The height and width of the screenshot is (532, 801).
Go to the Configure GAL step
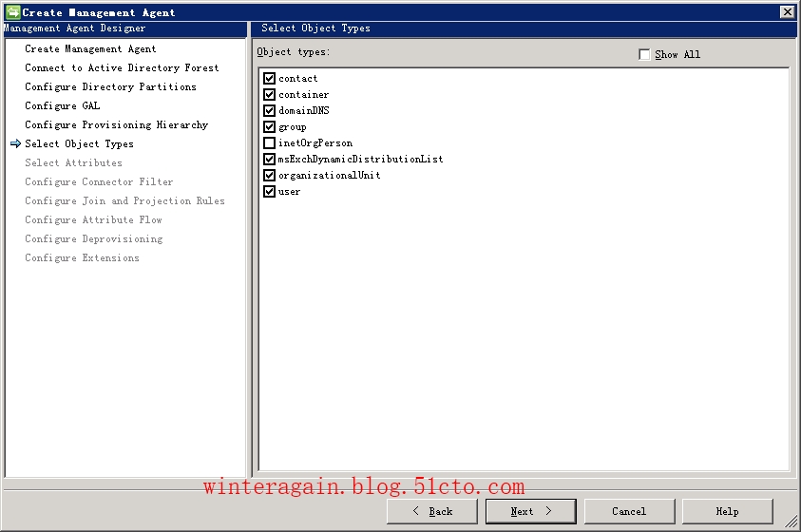[63, 105]
